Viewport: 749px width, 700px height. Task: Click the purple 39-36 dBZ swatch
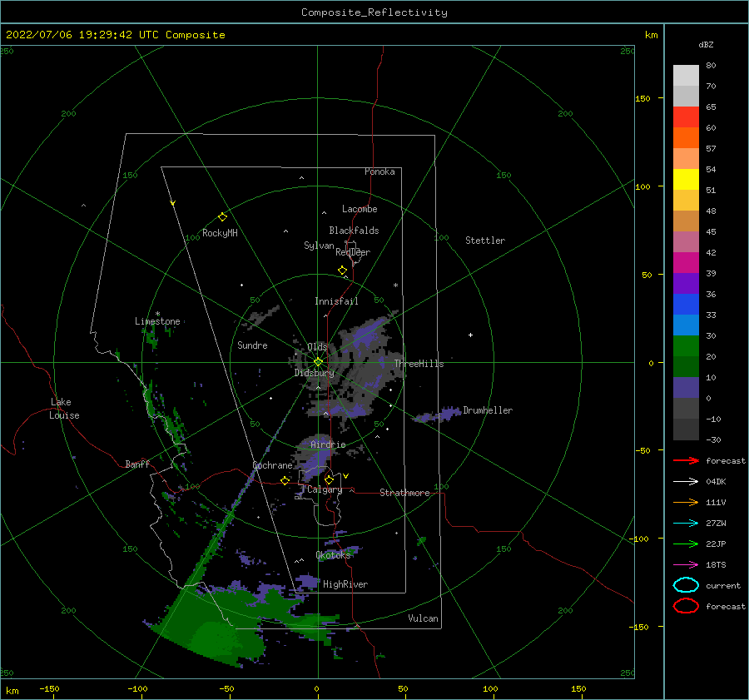tap(686, 284)
